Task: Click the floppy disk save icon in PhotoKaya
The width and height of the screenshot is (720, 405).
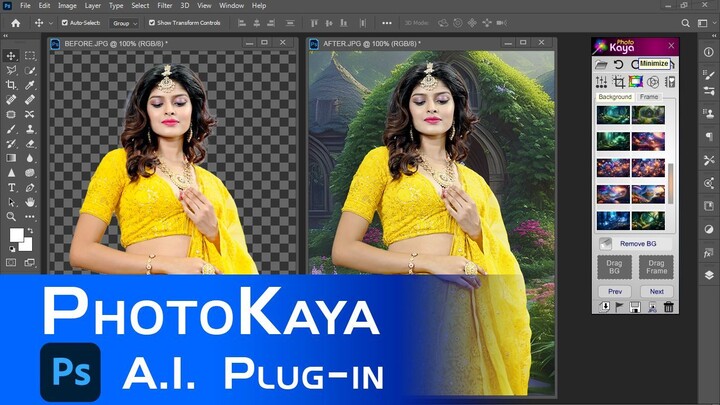Action: pos(635,307)
